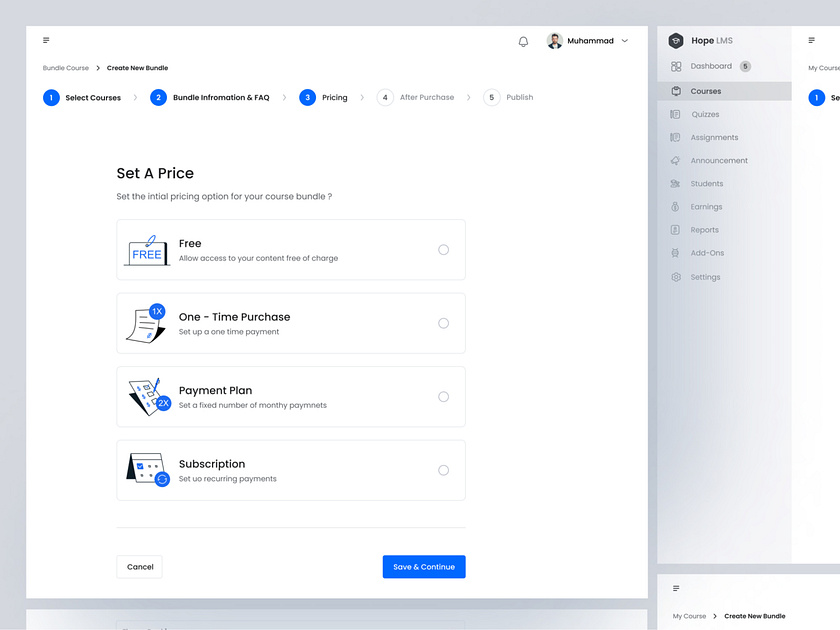Collapse the right panel hamburger menu
Image resolution: width=840 pixels, height=630 pixels.
tap(813, 40)
